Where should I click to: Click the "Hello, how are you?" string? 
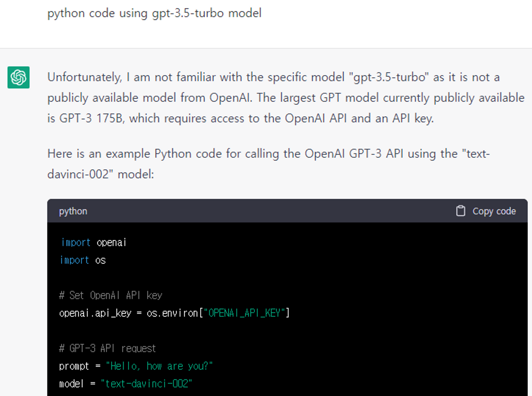[159, 366]
